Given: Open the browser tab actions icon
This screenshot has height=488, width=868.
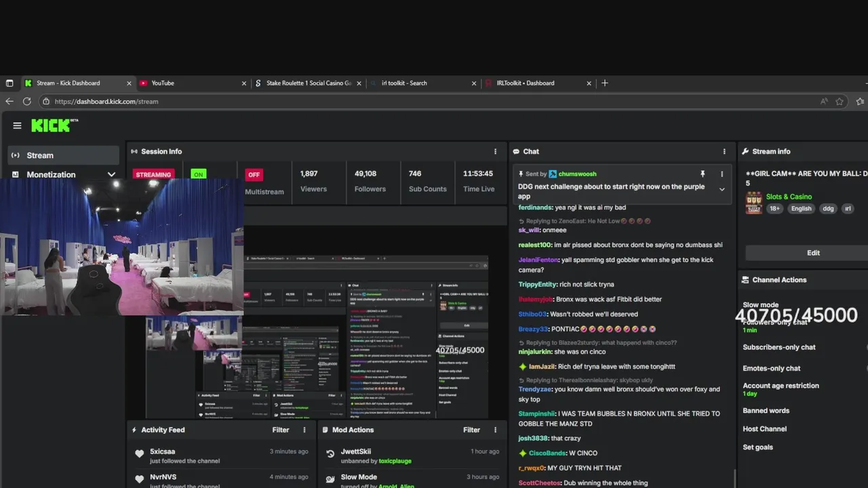Looking at the screenshot, I should [x=9, y=83].
